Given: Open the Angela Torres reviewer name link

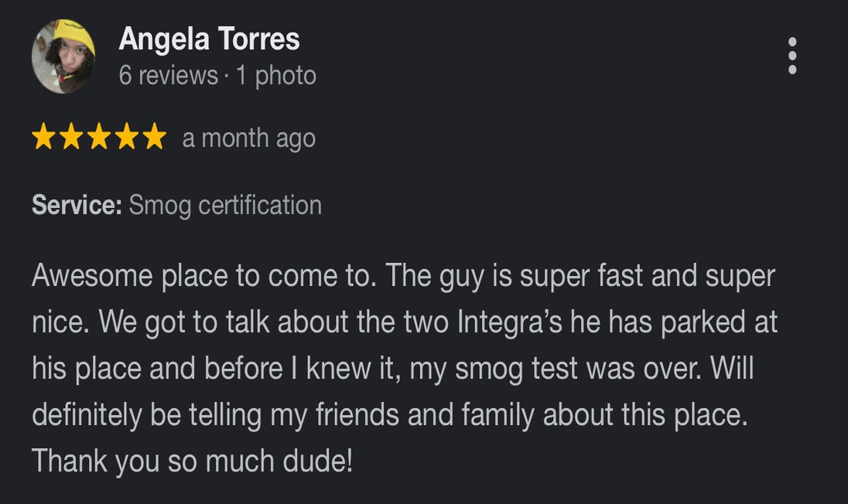Looking at the screenshot, I should click(x=209, y=39).
